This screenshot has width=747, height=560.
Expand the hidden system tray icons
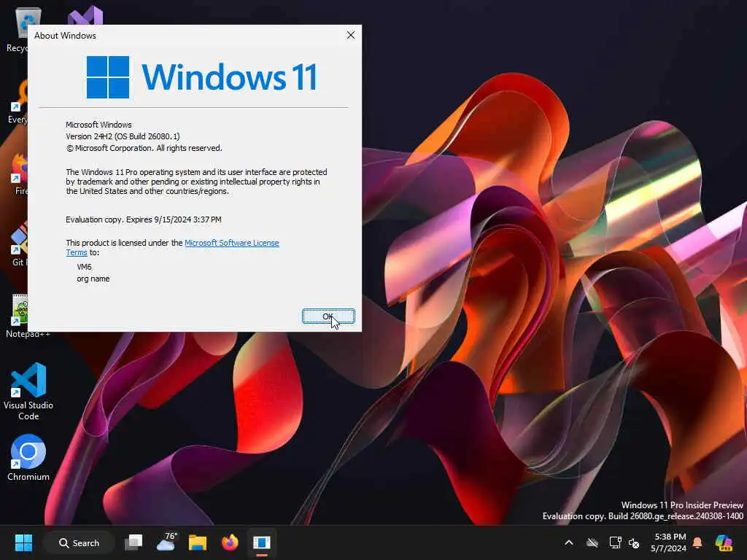pos(569,542)
